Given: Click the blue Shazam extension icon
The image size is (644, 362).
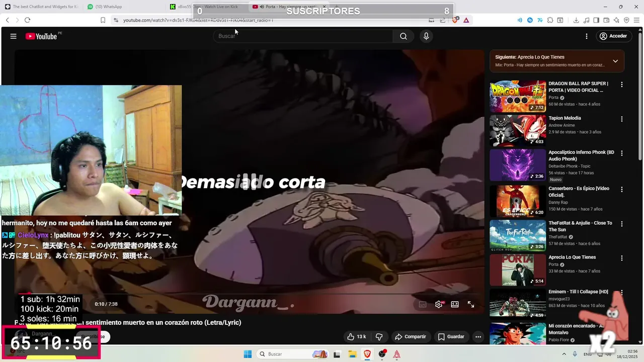Looking at the screenshot, I should 530,20.
